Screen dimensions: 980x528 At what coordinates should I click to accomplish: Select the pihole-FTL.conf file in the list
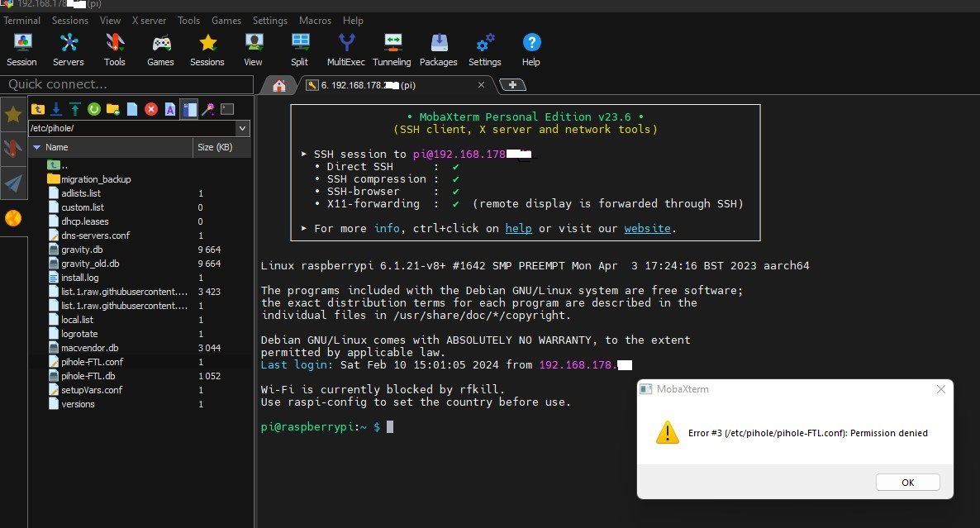click(x=92, y=362)
